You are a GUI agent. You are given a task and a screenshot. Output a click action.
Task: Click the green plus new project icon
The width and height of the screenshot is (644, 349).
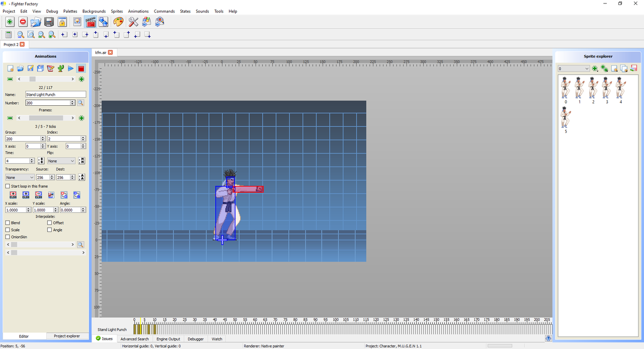coord(10,22)
